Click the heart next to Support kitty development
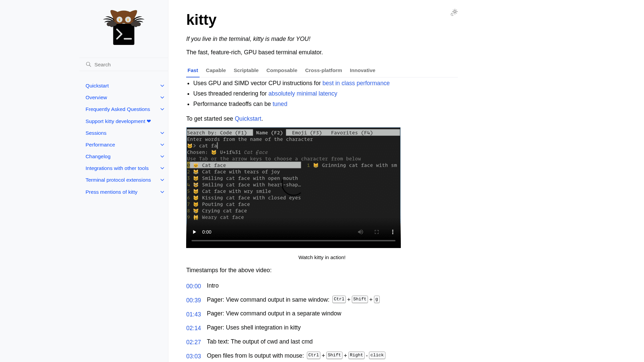The width and height of the screenshot is (644, 362). pyautogui.click(x=149, y=121)
